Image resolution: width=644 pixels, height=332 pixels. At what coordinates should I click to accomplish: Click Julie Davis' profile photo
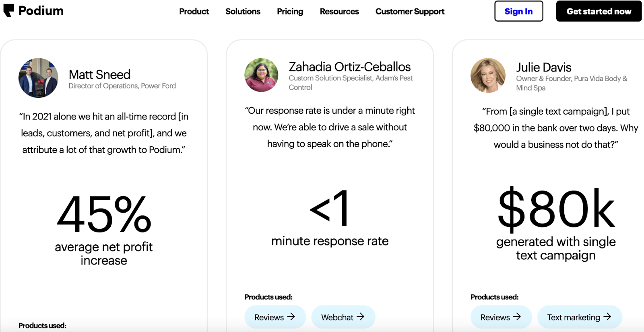[488, 76]
